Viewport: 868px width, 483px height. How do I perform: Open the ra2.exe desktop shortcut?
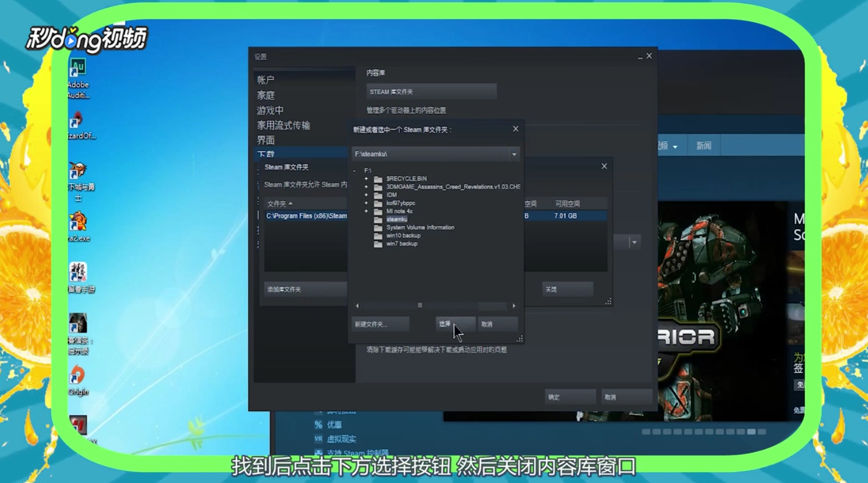click(x=78, y=227)
